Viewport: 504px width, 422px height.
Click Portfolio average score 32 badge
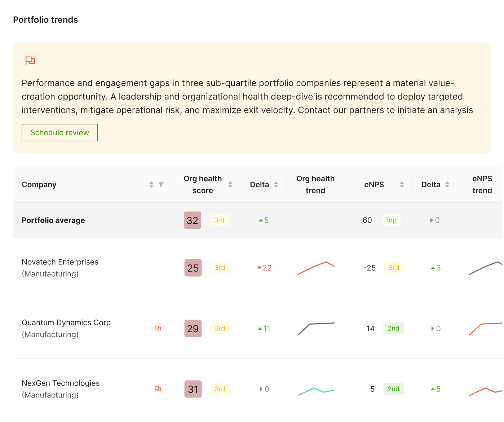[193, 220]
